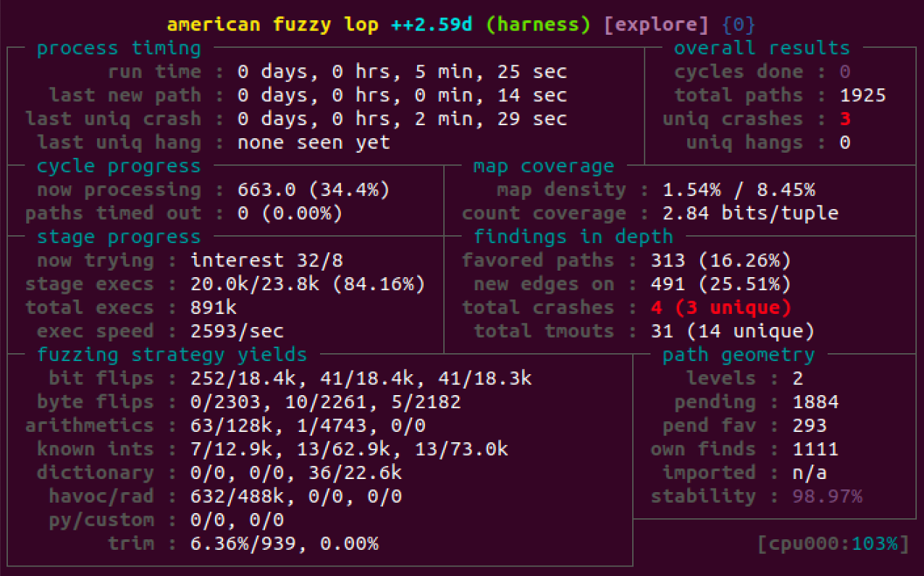The image size is (924, 576).
Task: Select the 'exec speed' label
Action: pyautogui.click(x=96, y=331)
